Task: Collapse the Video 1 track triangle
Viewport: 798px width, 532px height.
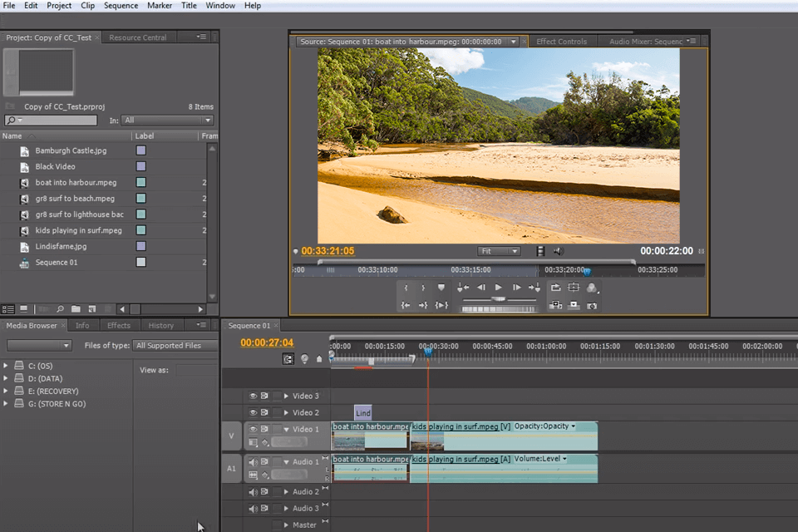Action: pos(287,428)
